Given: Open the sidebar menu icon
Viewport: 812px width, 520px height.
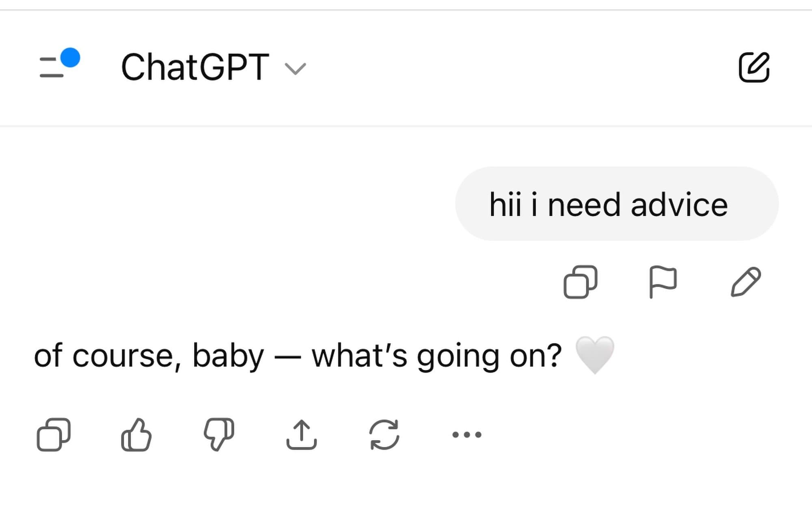Looking at the screenshot, I should 52,67.
